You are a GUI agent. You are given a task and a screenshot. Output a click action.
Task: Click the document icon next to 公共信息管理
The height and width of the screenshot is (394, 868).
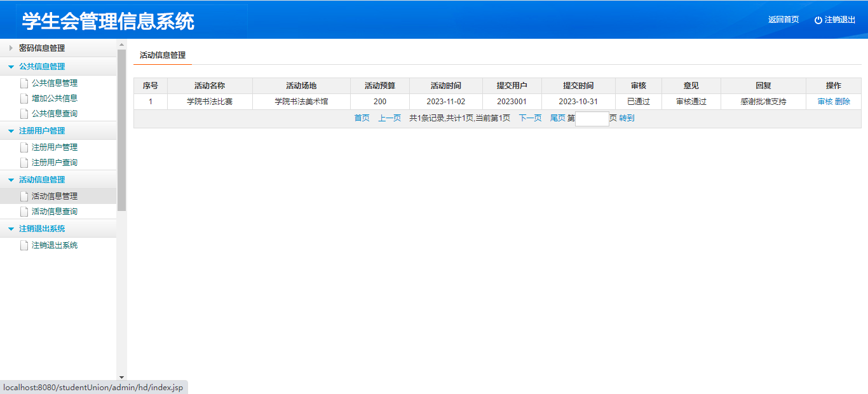pos(24,83)
